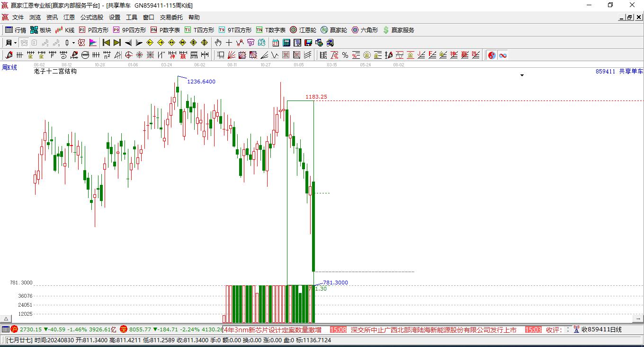Select the crosshair cursor tool
The image size is (644, 347).
[x=229, y=43]
